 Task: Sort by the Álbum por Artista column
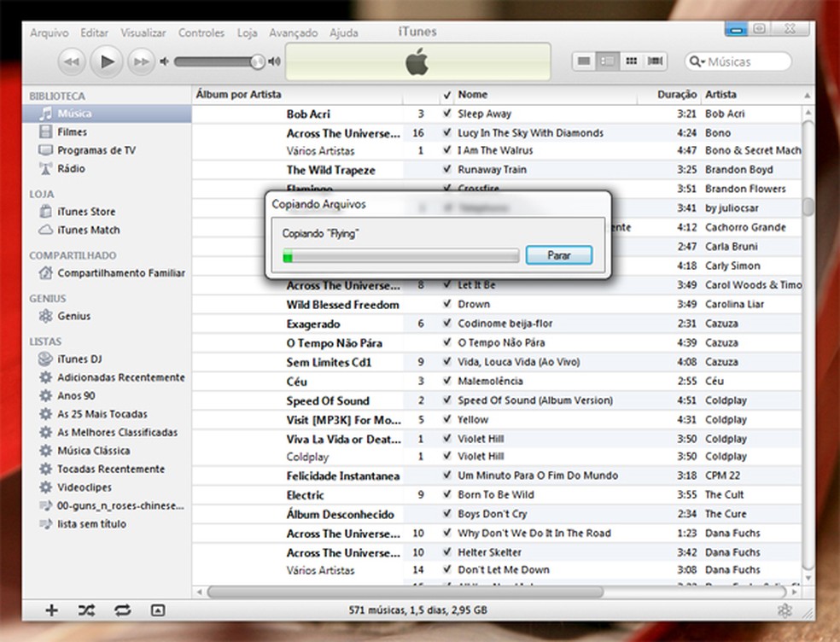297,94
